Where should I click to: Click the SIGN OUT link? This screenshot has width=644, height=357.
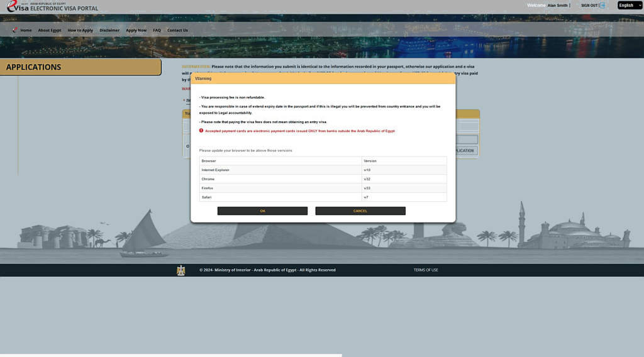click(589, 5)
